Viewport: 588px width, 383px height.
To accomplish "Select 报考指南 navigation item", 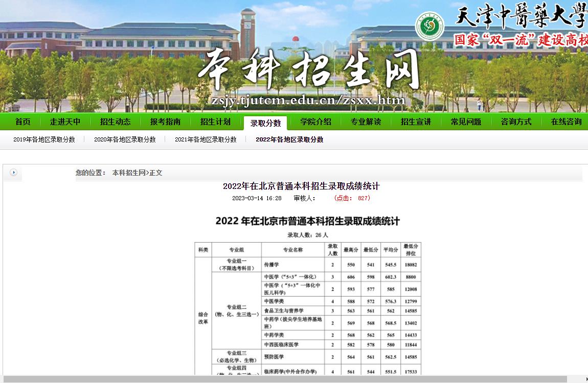I will (165, 122).
